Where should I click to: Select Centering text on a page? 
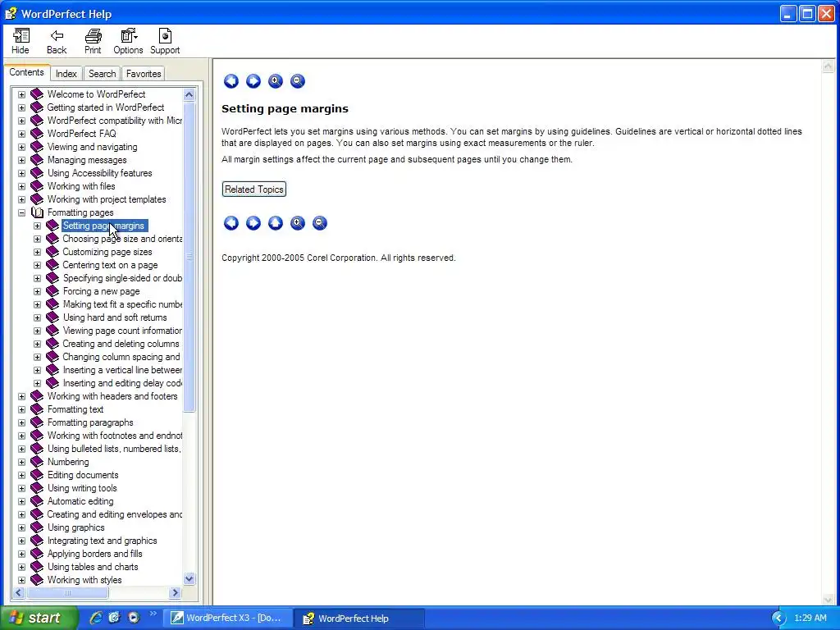[x=110, y=265]
